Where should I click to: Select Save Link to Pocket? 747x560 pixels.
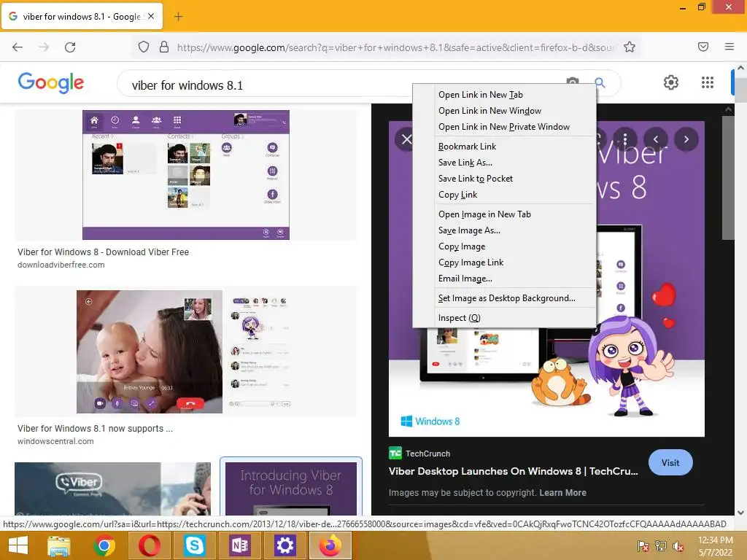504,179
